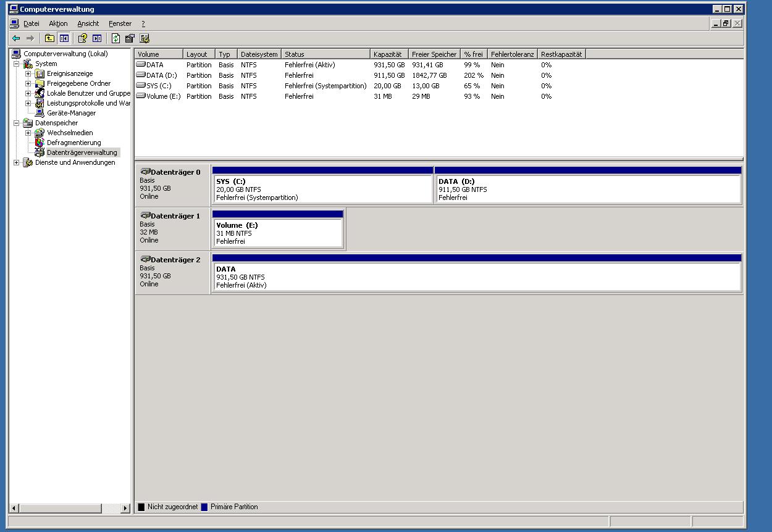Click the disk properties icon in toolbar
The image size is (772, 532).
coord(130,38)
